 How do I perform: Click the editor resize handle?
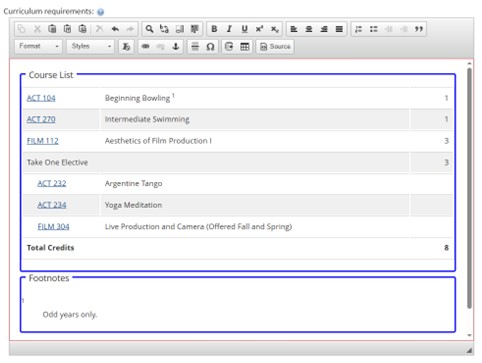(x=469, y=350)
